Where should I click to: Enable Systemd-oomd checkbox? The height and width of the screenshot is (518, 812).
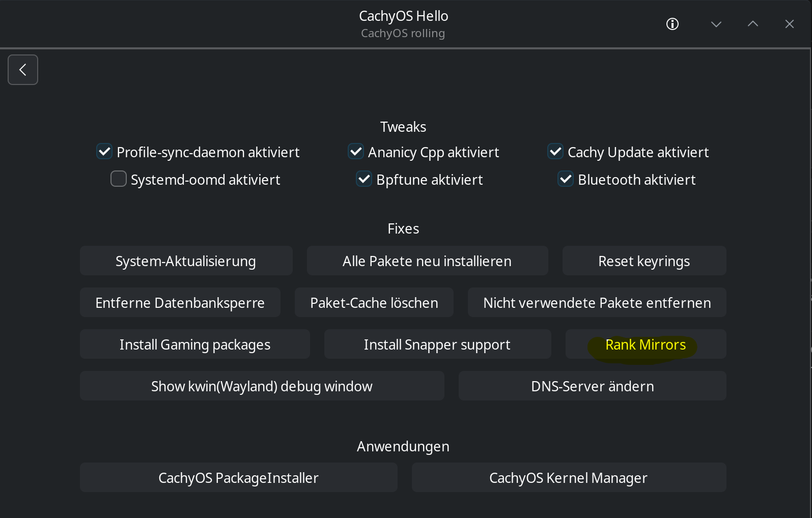click(x=119, y=179)
